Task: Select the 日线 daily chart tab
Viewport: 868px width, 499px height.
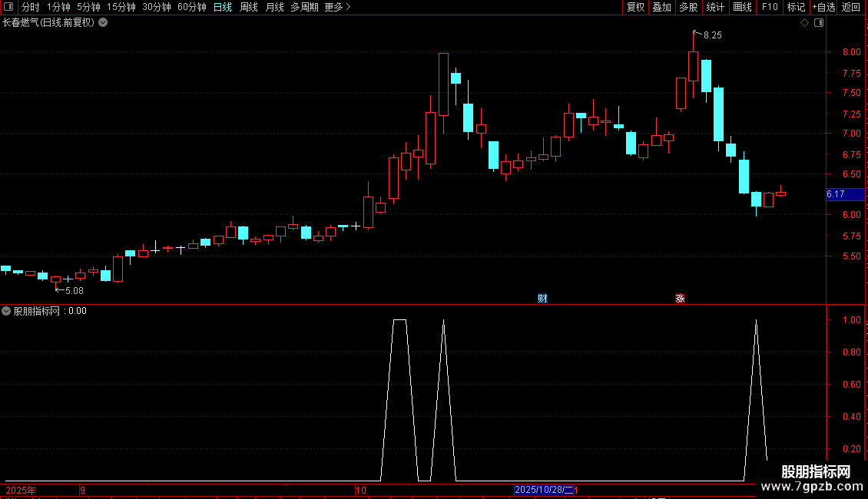Action: coord(223,7)
